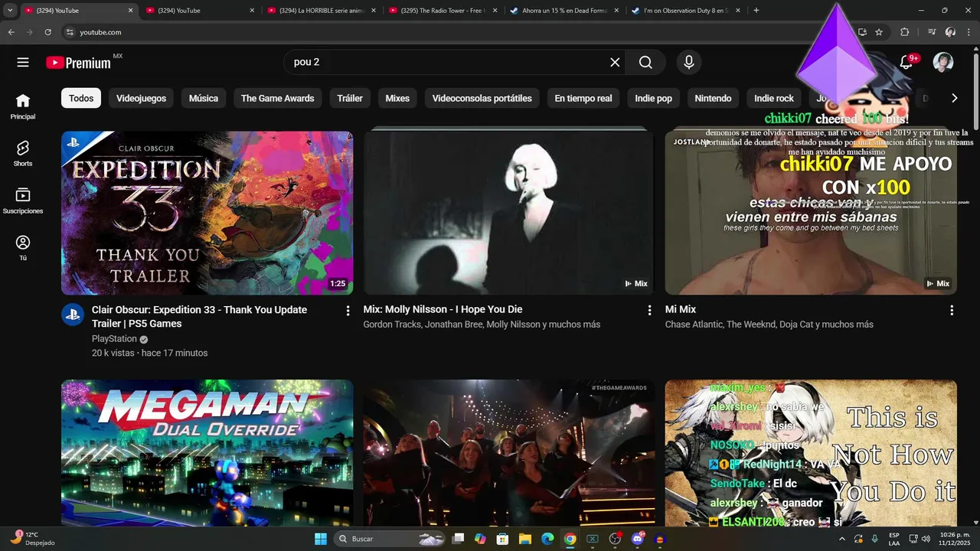This screenshot has width=980, height=551.
Task: Install YouTube app from address bar icon
Action: 862,32
